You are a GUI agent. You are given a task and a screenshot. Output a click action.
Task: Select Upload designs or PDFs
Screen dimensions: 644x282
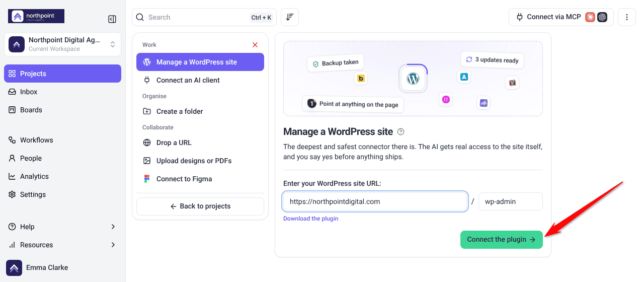(200, 161)
